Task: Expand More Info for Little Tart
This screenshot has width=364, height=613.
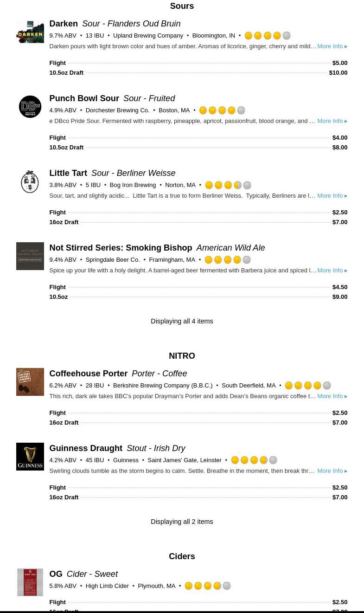Action: pos(332,196)
